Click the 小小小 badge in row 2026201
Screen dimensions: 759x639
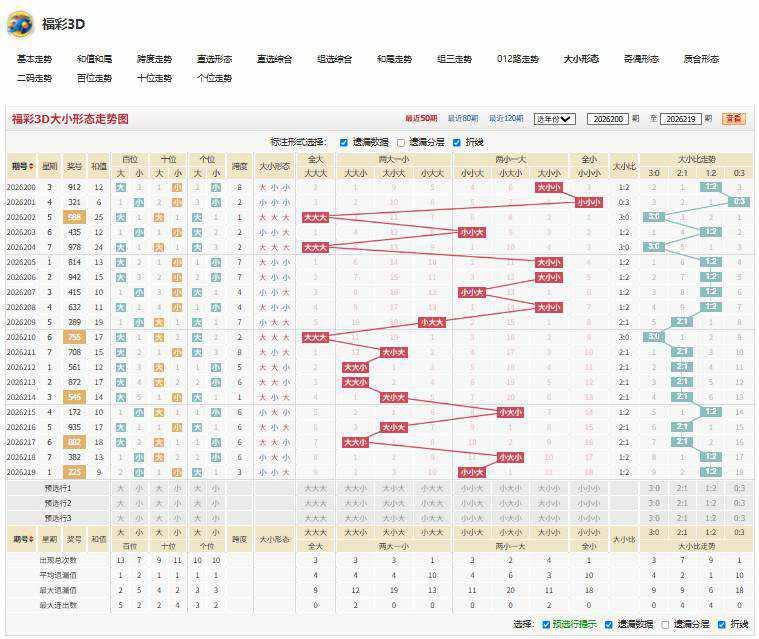tap(589, 202)
